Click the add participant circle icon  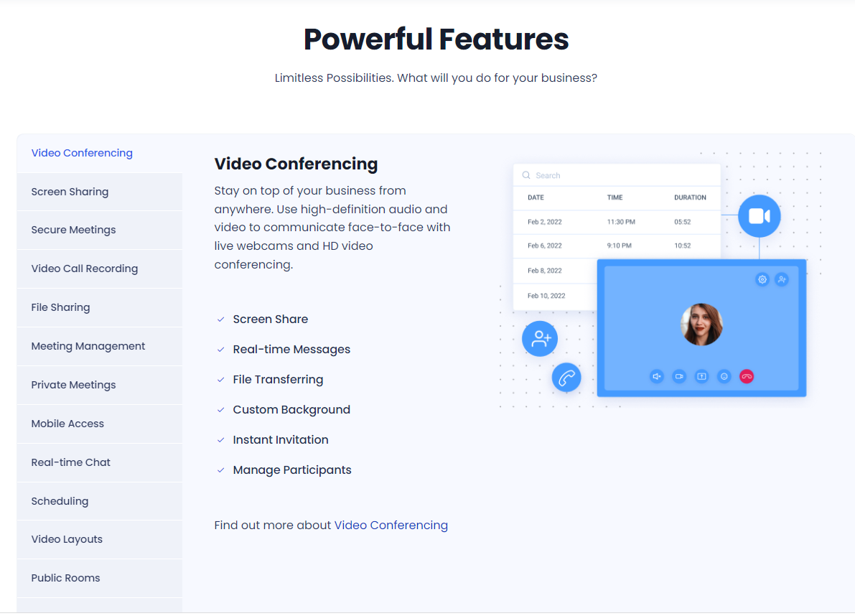pos(540,339)
